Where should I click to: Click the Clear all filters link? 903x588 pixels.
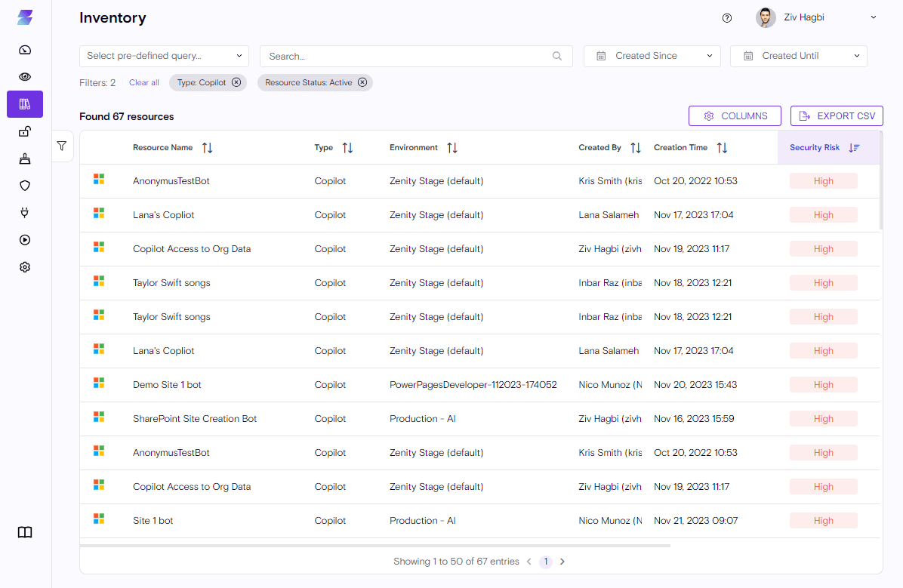[144, 82]
